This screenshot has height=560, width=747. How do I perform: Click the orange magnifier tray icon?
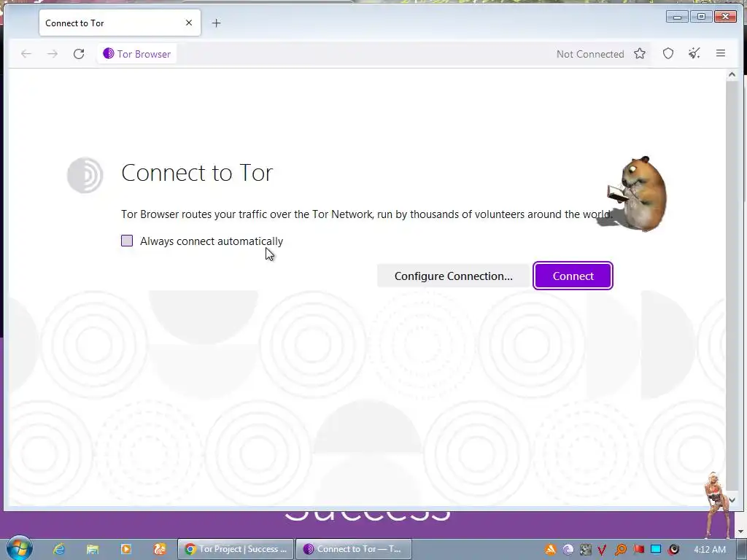tap(620, 550)
